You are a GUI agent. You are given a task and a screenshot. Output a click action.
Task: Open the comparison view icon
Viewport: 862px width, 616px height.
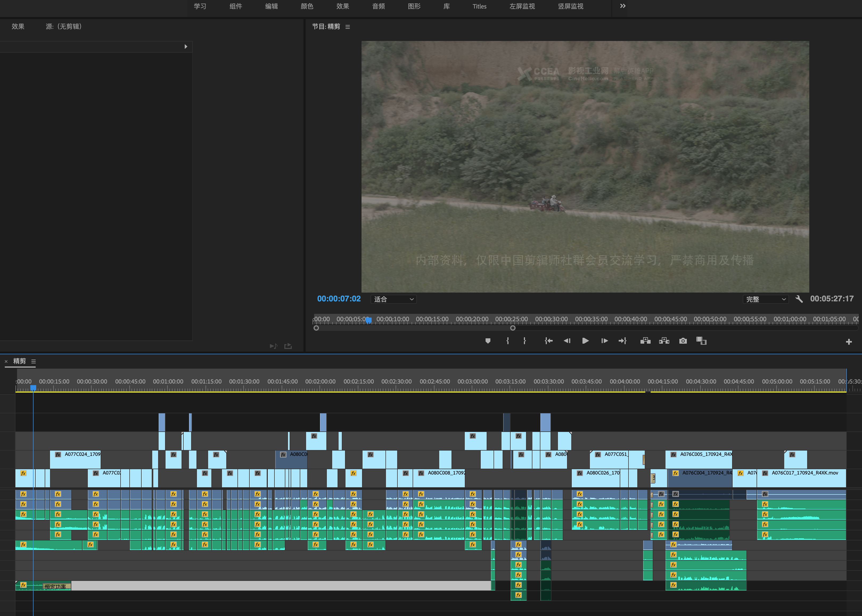click(701, 341)
